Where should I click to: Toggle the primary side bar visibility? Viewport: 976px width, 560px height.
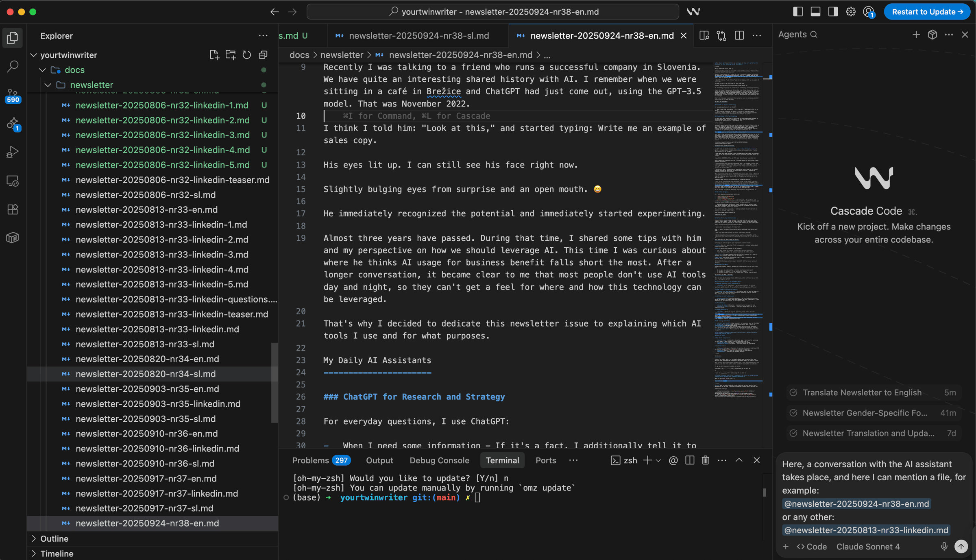coord(797,12)
